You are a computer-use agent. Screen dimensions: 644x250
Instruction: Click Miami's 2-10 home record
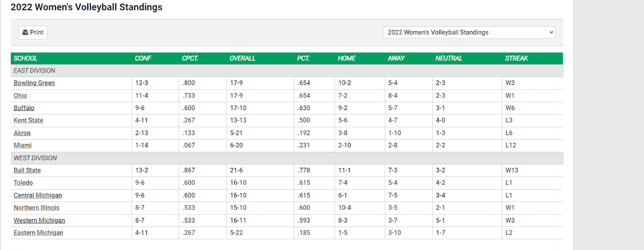[x=345, y=145]
